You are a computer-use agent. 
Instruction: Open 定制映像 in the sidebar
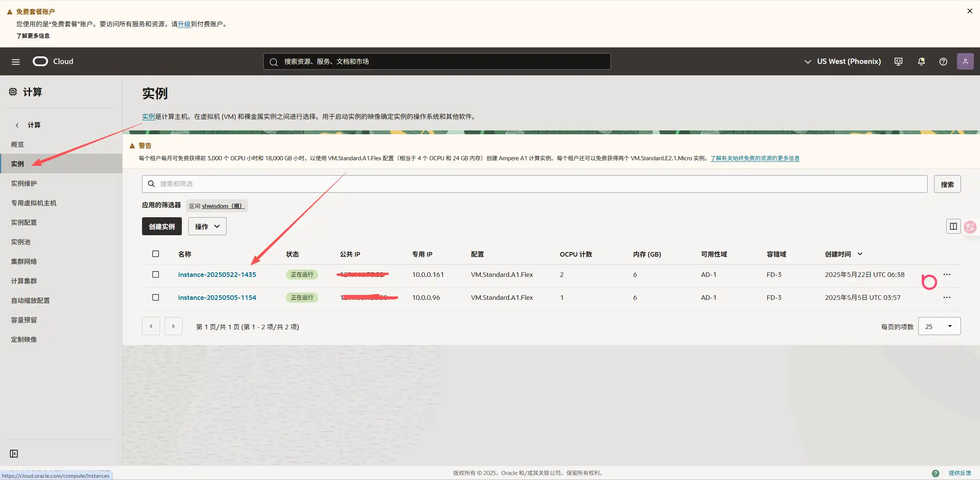point(24,340)
